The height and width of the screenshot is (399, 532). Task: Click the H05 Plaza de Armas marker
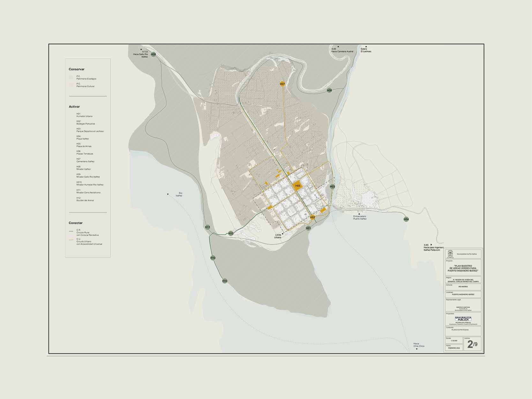(x=297, y=186)
